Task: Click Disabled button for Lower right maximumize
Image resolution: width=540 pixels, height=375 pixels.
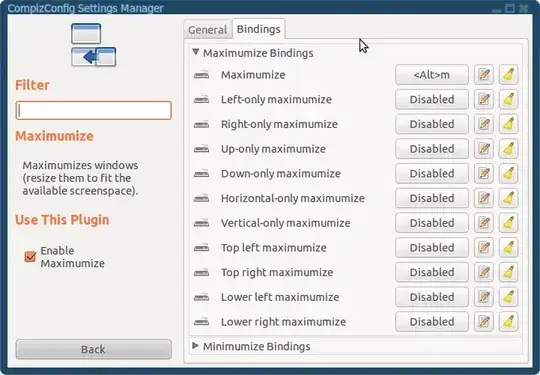Action: click(x=432, y=322)
